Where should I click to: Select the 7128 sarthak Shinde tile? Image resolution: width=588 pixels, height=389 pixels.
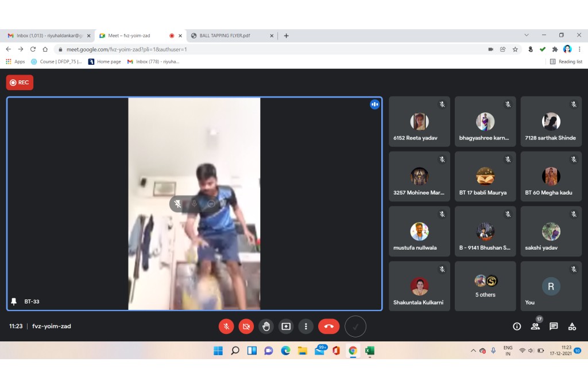click(x=551, y=122)
